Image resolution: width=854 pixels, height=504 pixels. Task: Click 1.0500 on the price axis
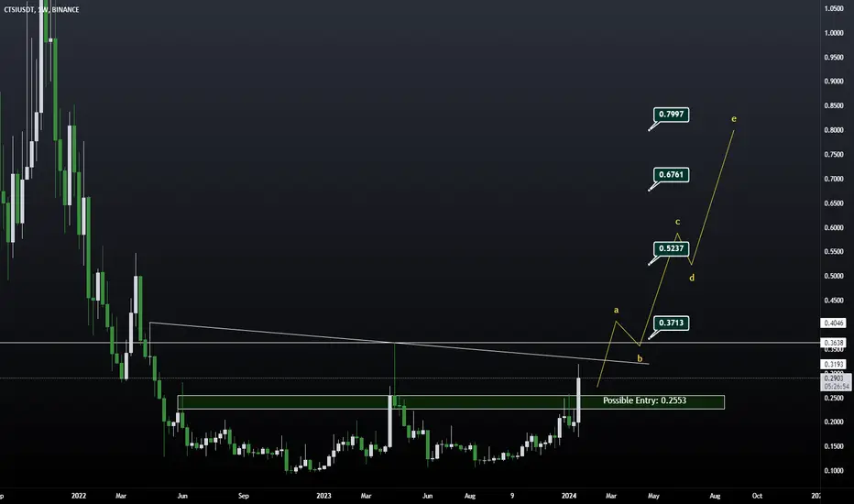(833, 9)
